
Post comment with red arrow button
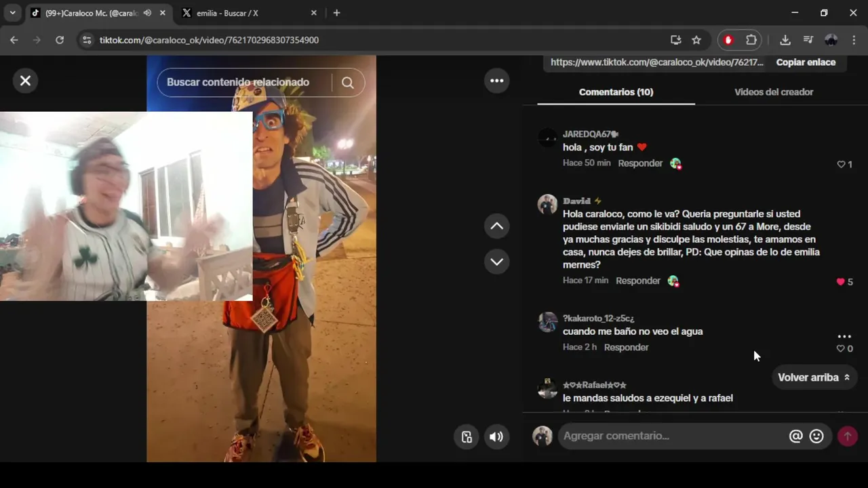pyautogui.click(x=847, y=436)
